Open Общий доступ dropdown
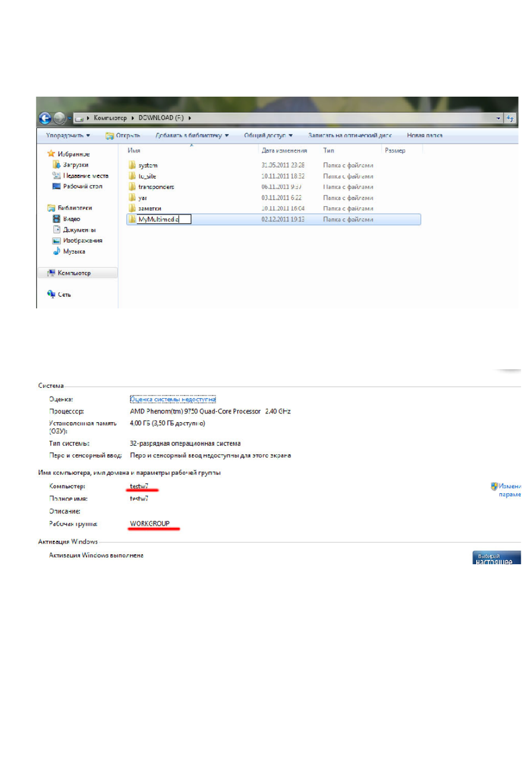Viewport: 532px width, 762px height. tap(269, 135)
